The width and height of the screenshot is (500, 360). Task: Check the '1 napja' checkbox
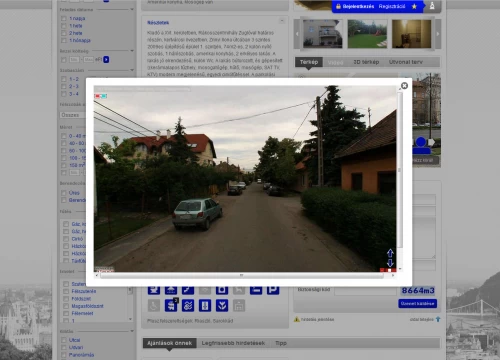64,18
